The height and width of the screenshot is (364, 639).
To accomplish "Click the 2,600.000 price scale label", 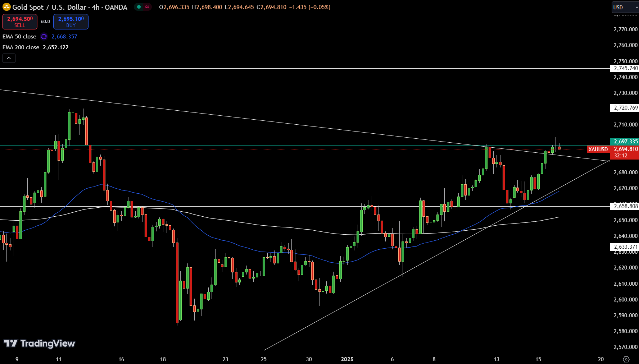I will (625, 299).
